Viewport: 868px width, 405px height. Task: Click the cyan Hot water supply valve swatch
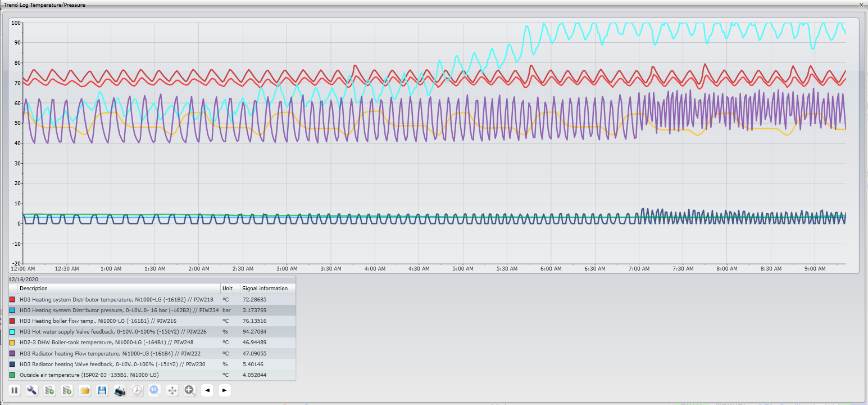coord(12,332)
